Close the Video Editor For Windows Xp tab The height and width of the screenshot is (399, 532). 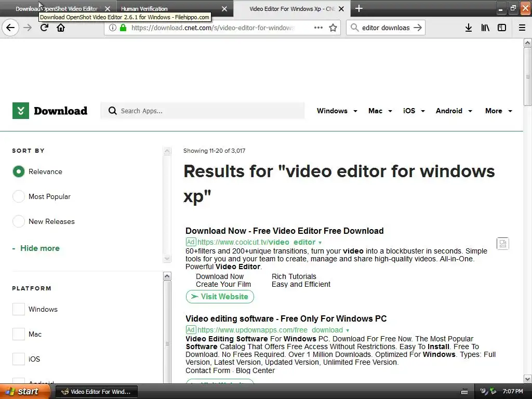pyautogui.click(x=341, y=9)
